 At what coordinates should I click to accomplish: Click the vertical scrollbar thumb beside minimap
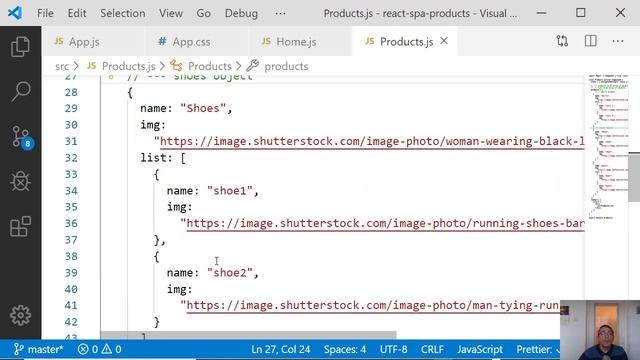(634, 177)
